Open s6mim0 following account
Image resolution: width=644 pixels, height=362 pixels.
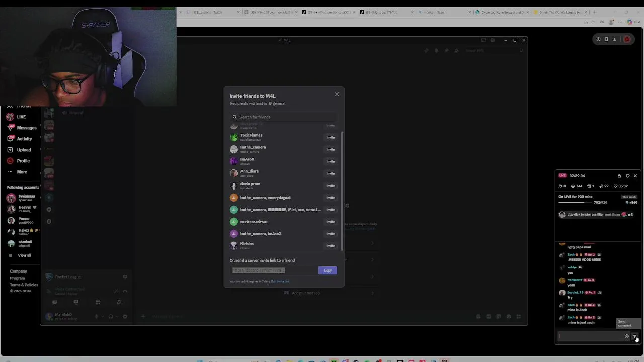pyautogui.click(x=19, y=244)
